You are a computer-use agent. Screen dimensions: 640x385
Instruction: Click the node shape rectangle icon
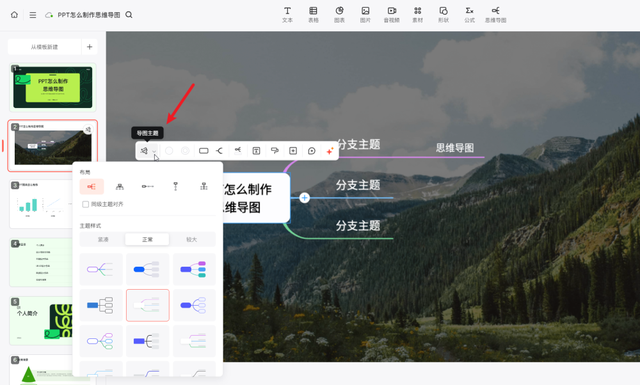click(203, 151)
